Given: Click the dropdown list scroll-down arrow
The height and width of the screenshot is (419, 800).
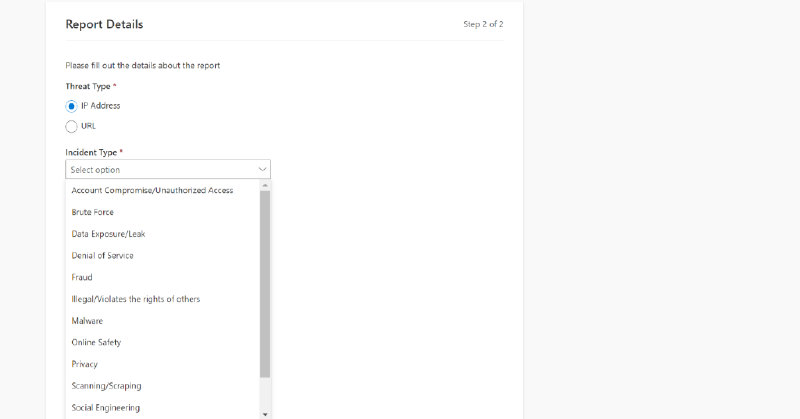Looking at the screenshot, I should (x=265, y=413).
